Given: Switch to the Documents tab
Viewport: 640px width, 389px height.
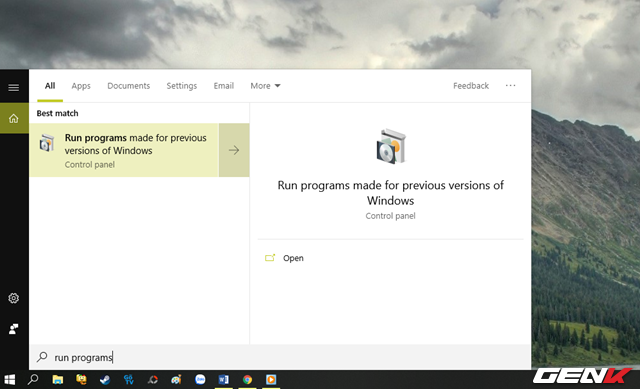Looking at the screenshot, I should coord(129,86).
